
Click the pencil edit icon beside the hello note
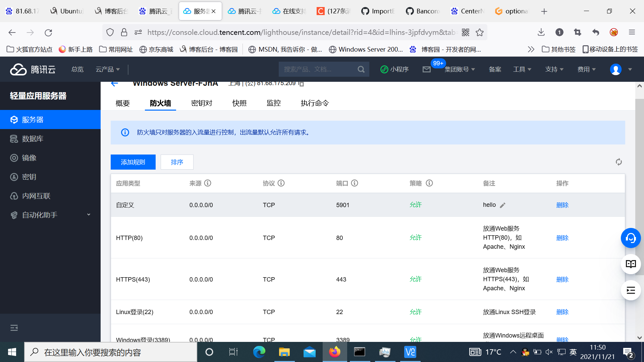tap(502, 205)
